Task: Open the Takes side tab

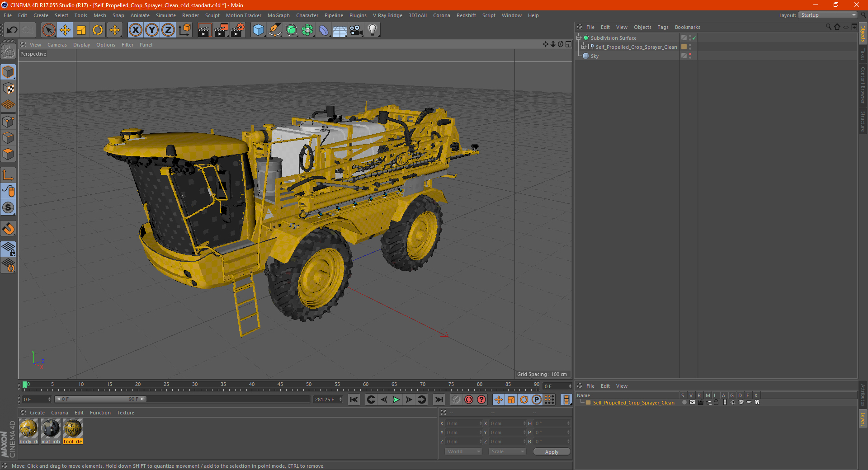Action: point(863,54)
